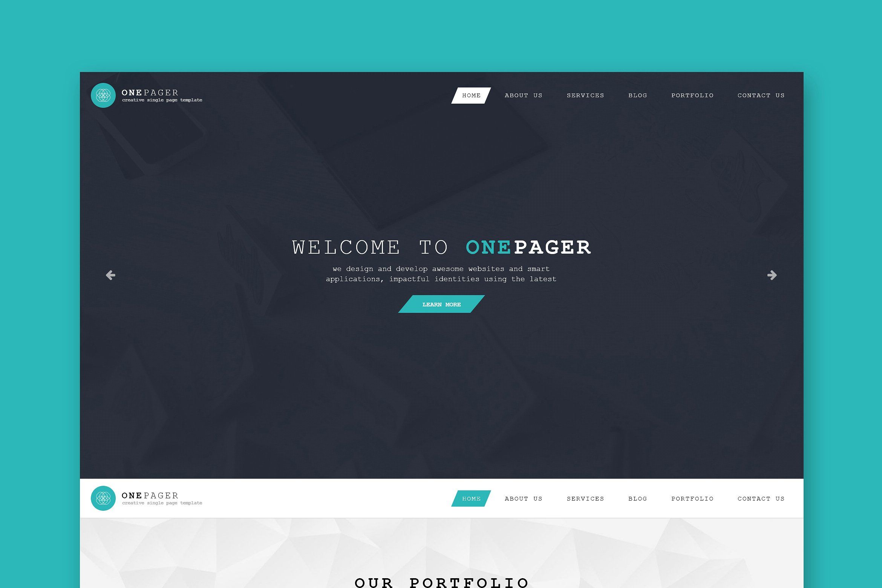Click the circular icon in bottom navbar
This screenshot has width=882, height=588.
tap(102, 499)
